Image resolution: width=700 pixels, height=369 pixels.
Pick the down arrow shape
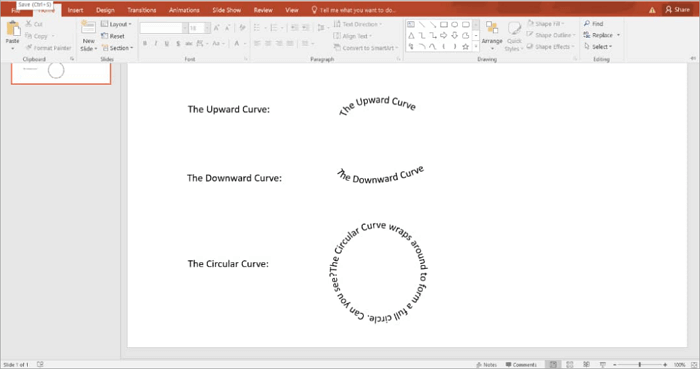point(454,35)
